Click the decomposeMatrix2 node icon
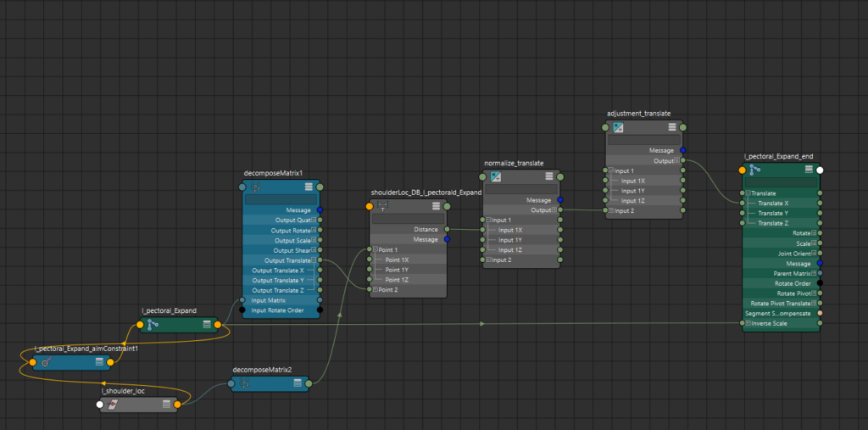 click(244, 383)
